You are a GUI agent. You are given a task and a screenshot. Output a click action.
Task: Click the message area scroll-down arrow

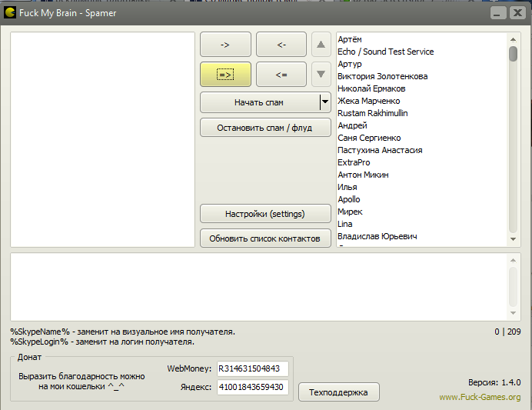[x=514, y=313]
